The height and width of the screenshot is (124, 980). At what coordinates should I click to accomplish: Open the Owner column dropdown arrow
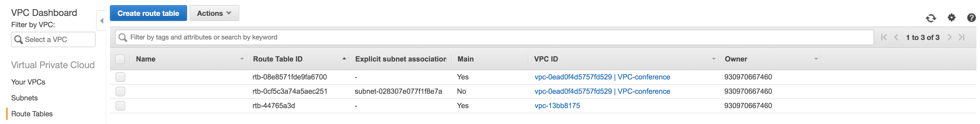816,59
